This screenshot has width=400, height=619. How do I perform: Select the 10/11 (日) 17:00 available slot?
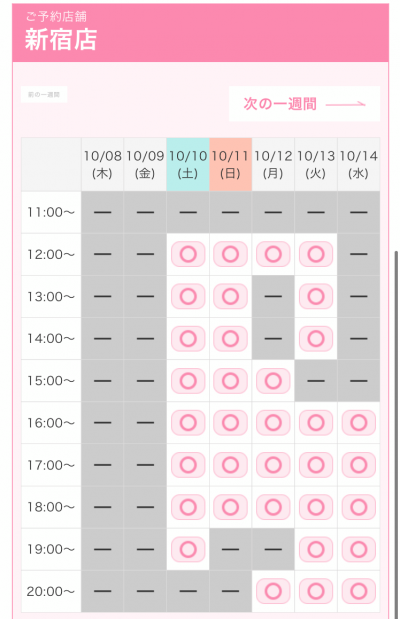tap(231, 465)
